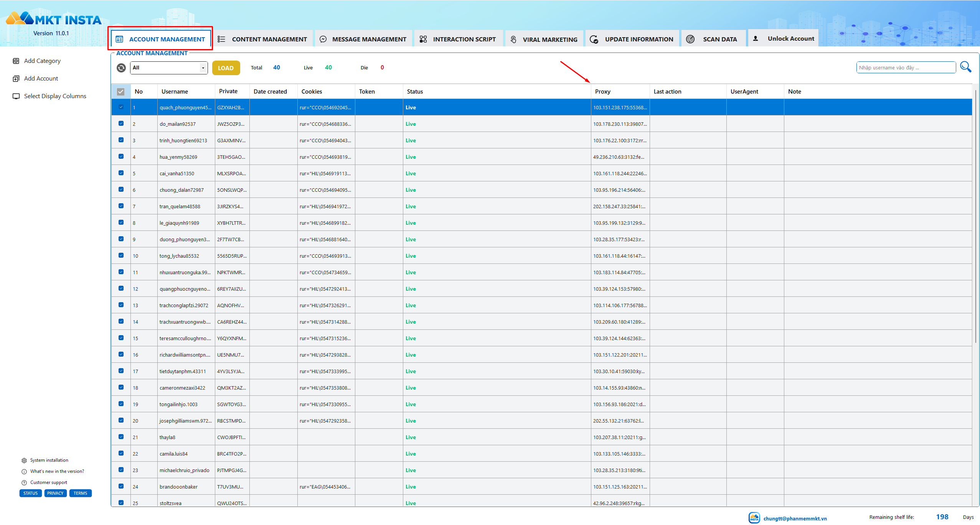Select username quach_phuonguyen45 cell
Viewport: 980px width, 525px height.
pyautogui.click(x=186, y=107)
